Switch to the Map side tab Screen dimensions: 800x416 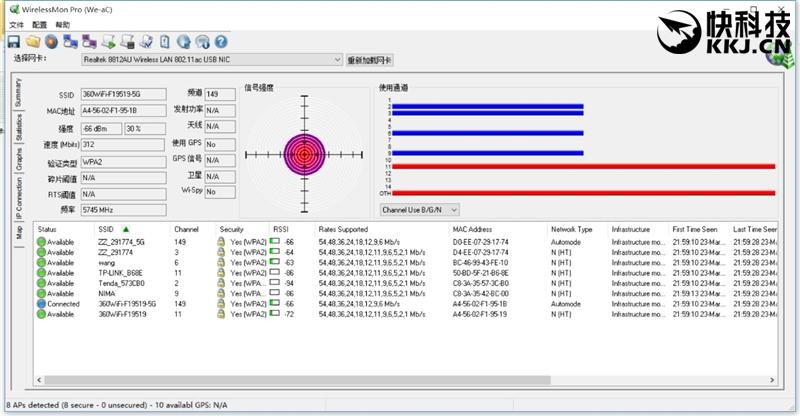(18, 233)
